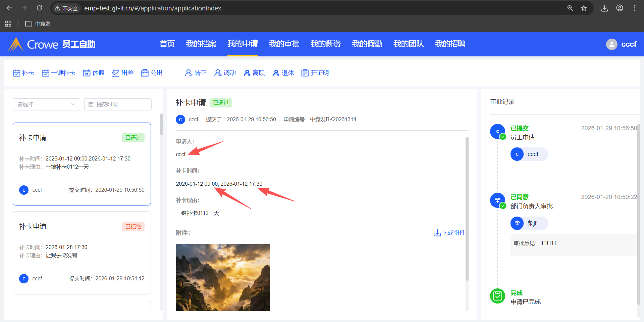
Task: Click the cccf username in header
Action: tap(629, 44)
